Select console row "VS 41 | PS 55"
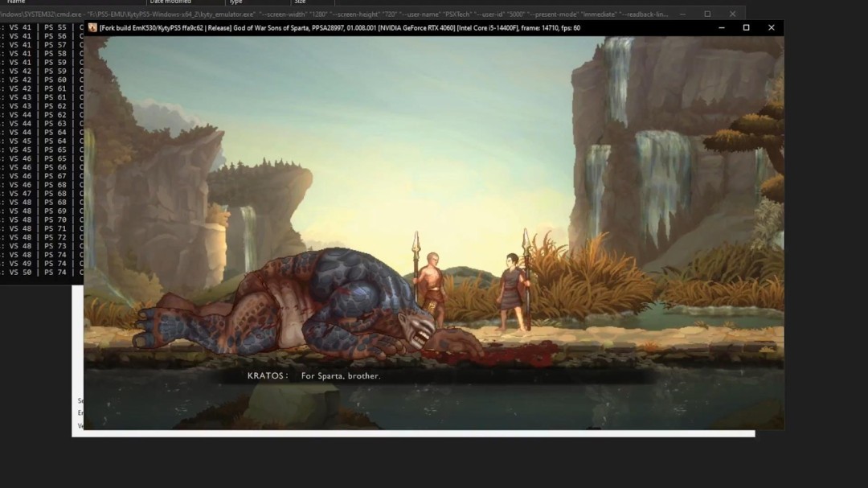The image size is (868, 488). (42, 27)
